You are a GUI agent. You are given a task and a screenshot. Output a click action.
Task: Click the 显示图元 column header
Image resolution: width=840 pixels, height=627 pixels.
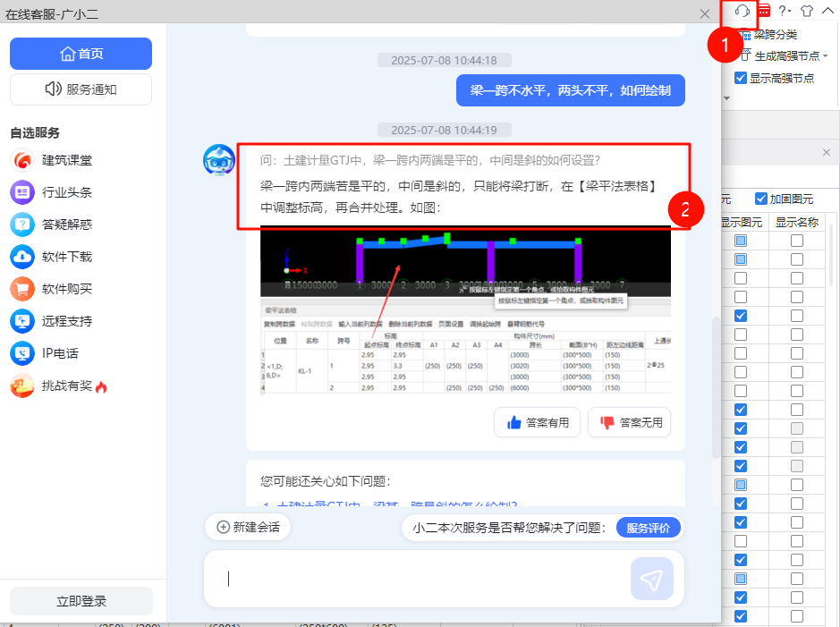742,222
